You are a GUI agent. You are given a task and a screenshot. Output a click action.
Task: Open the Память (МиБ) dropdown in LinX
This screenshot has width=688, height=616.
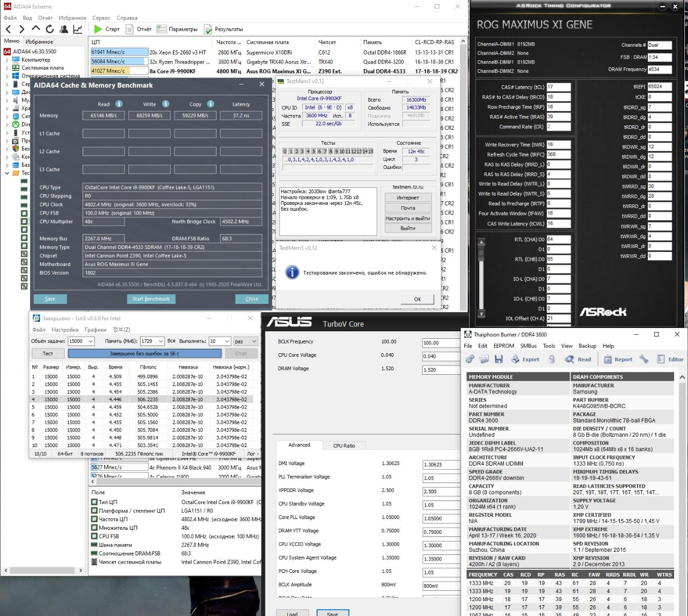(x=161, y=341)
